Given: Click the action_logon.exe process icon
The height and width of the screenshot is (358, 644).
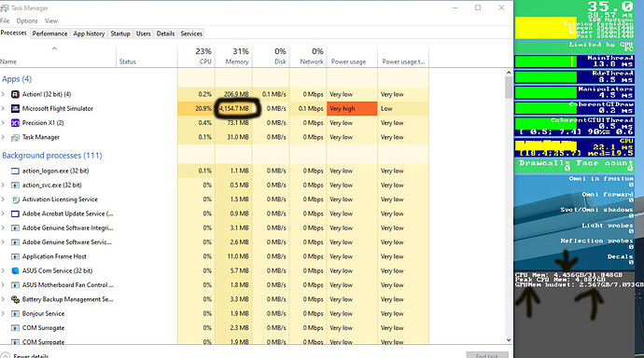Looking at the screenshot, I should [x=15, y=171].
